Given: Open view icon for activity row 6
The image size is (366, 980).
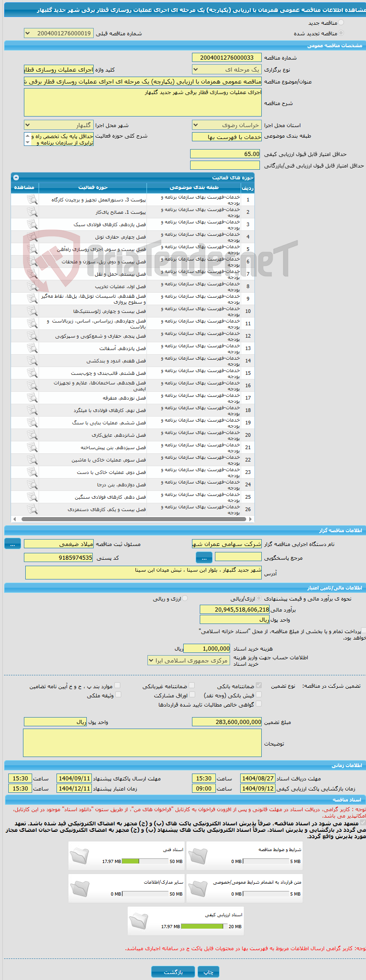Looking at the screenshot, I should coord(32,262).
